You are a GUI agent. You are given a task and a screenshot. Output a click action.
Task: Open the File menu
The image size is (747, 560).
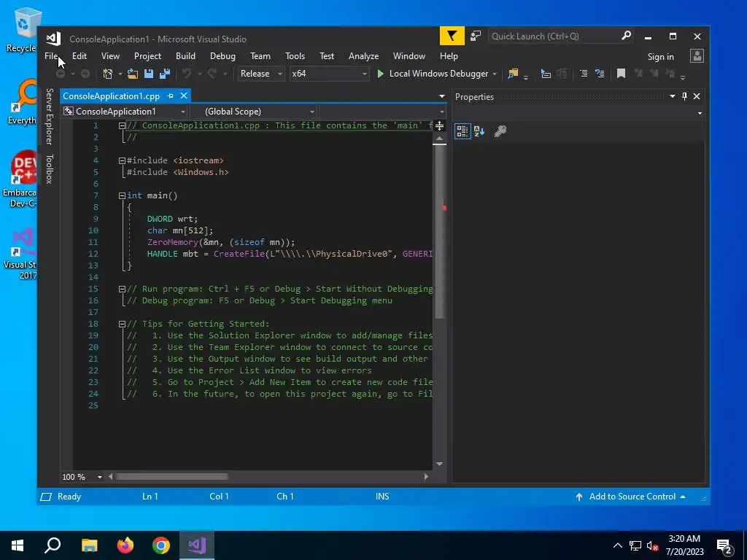click(51, 56)
